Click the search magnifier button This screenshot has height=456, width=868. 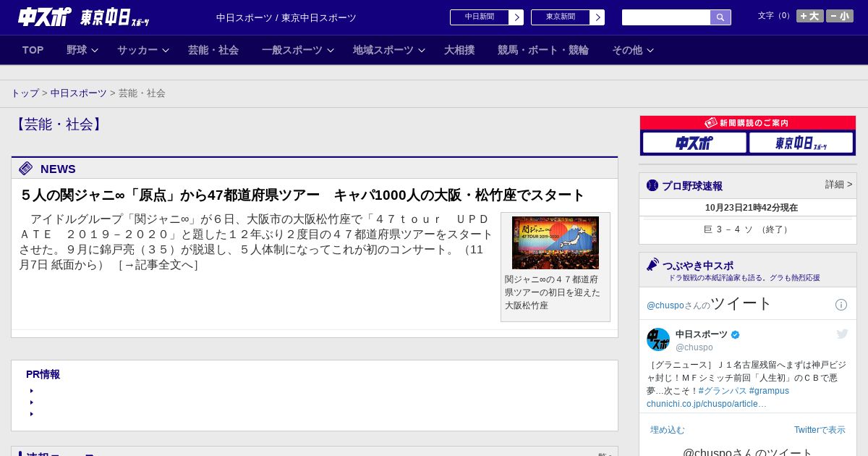coord(720,17)
